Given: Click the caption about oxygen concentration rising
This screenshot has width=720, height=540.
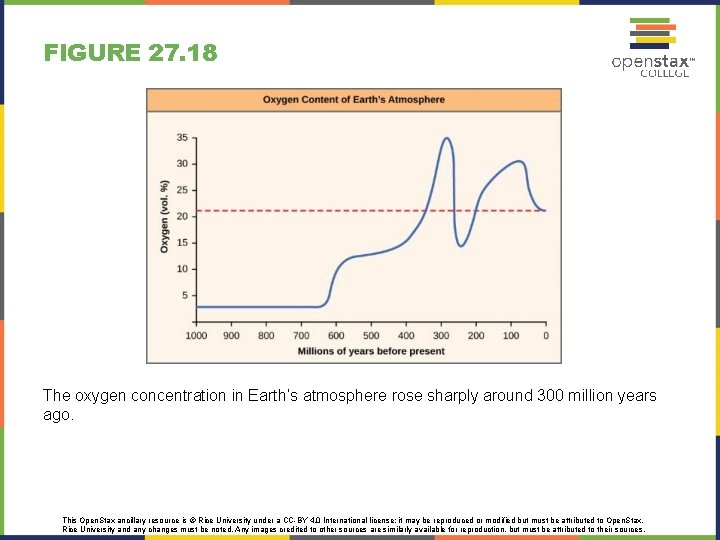Looking at the screenshot, I should [349, 405].
